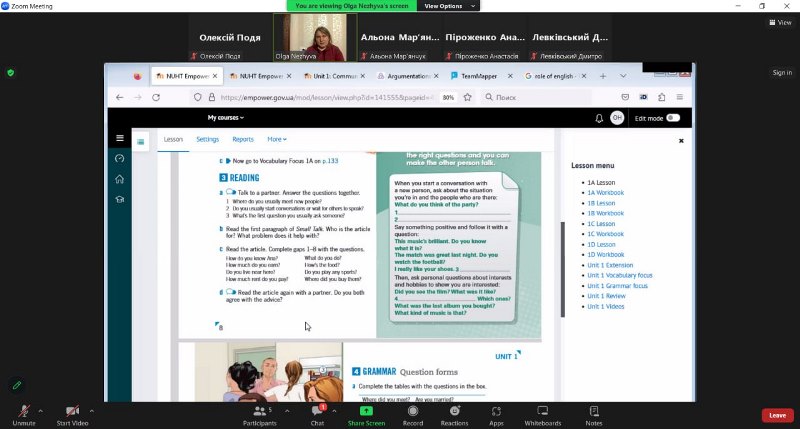Start recording with Record button

(x=413, y=415)
